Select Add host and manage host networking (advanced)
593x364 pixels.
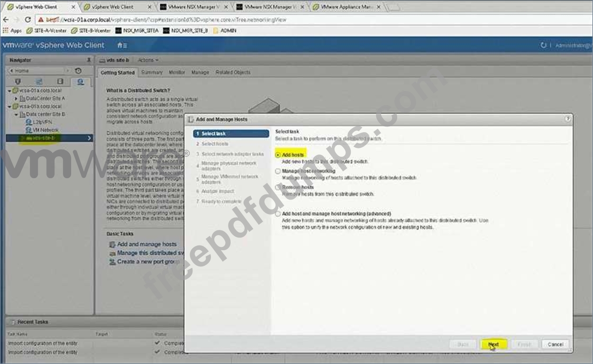(x=278, y=214)
